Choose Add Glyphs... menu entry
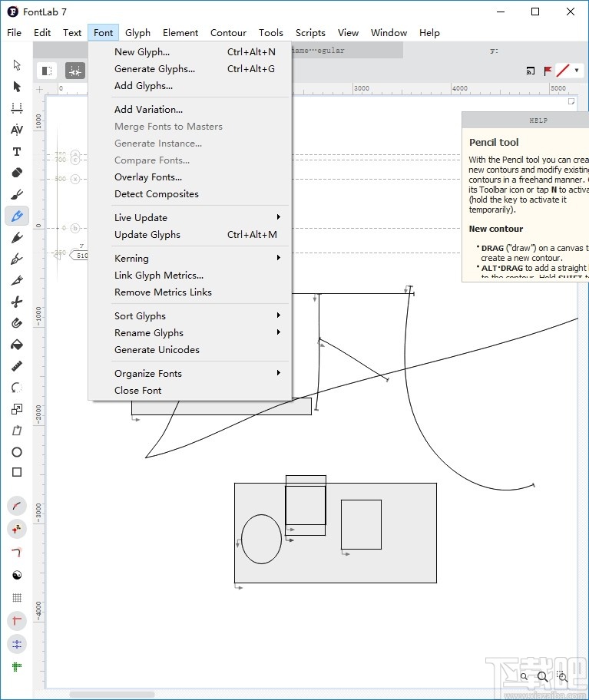This screenshot has height=700, width=589. click(x=190, y=86)
